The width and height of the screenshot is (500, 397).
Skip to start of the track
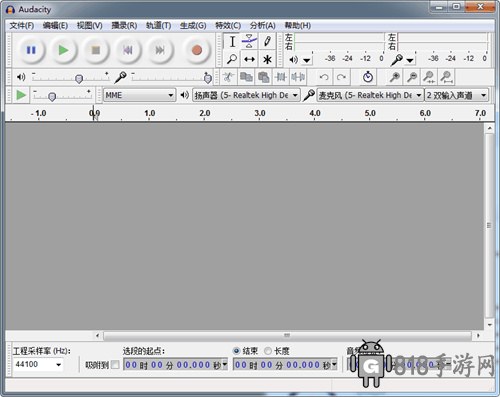128,50
